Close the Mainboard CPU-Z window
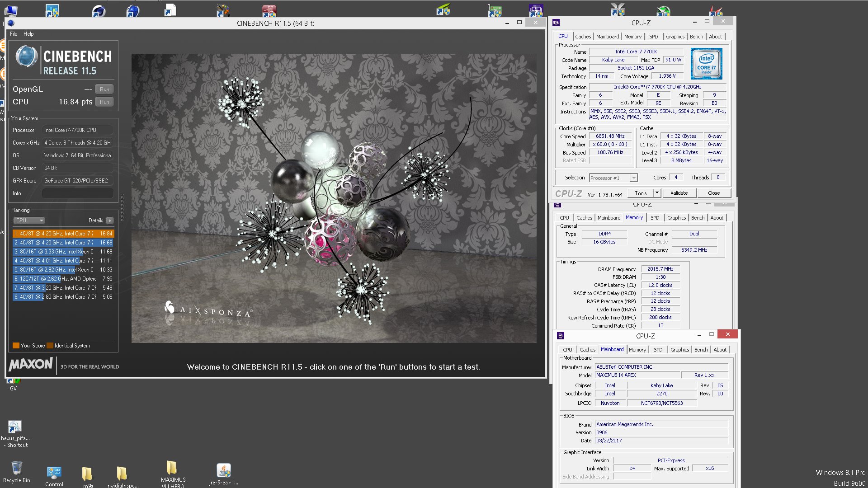The height and width of the screenshot is (488, 868). (x=727, y=334)
